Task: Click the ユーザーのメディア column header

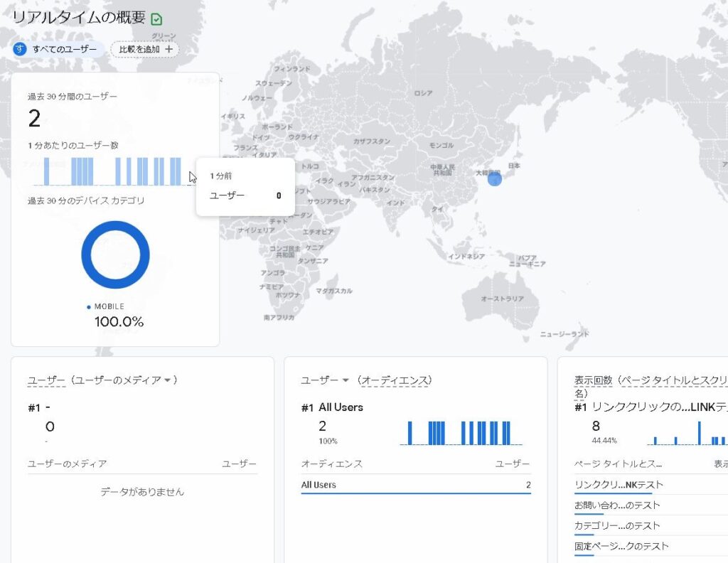Action: 67,463
